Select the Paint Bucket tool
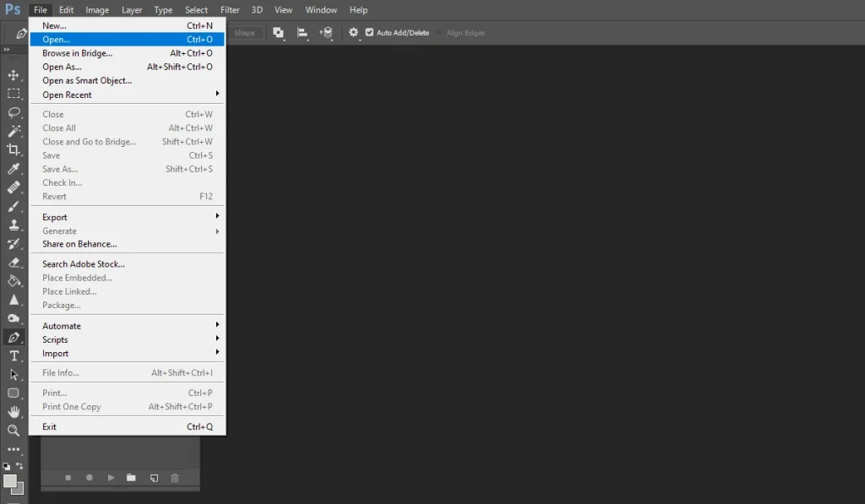 14,281
